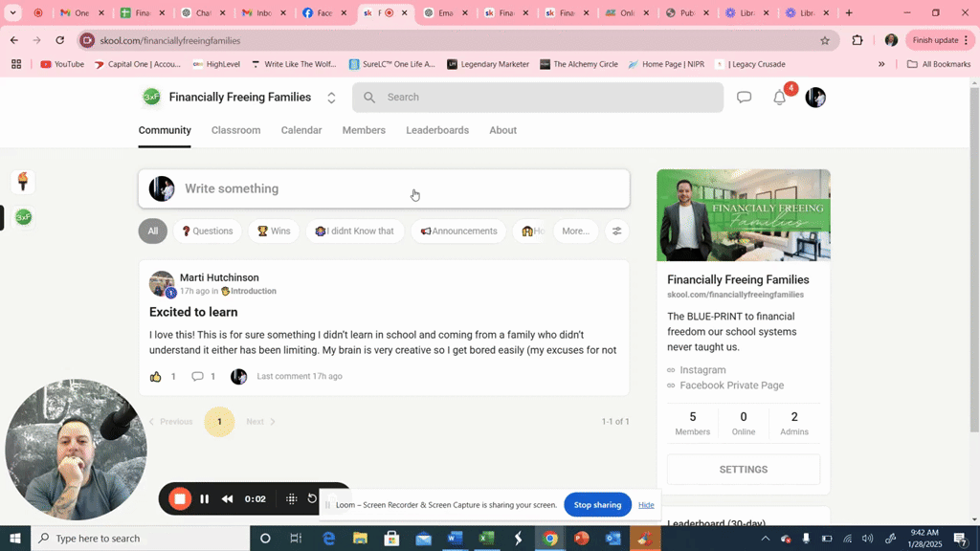Like the Excited to learn post
Image resolution: width=980 pixels, height=551 pixels.
(x=156, y=376)
